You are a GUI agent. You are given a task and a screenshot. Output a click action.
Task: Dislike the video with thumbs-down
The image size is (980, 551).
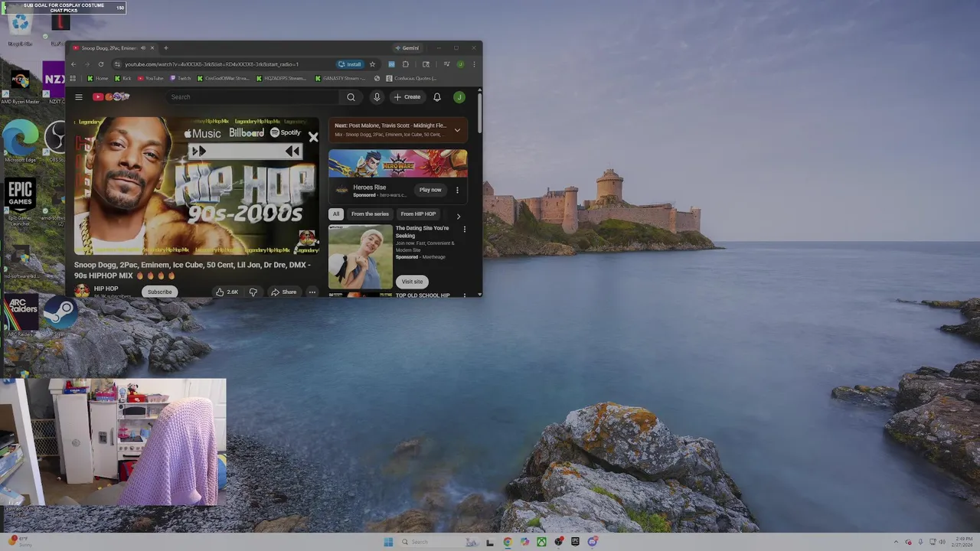click(x=253, y=292)
